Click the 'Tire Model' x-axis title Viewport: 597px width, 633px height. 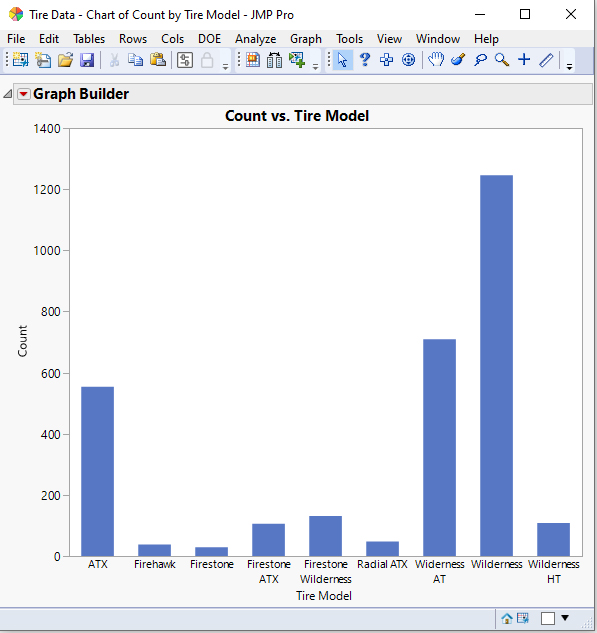coord(324,596)
